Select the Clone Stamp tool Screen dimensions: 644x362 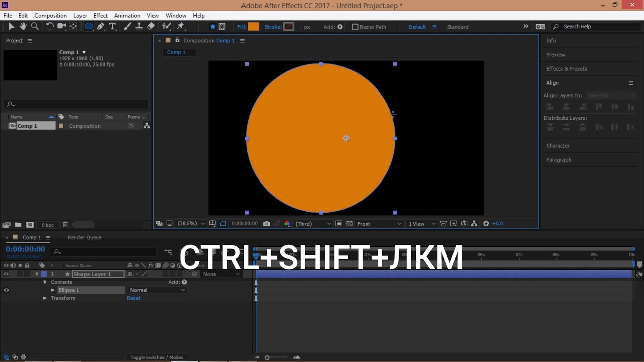coord(139,27)
